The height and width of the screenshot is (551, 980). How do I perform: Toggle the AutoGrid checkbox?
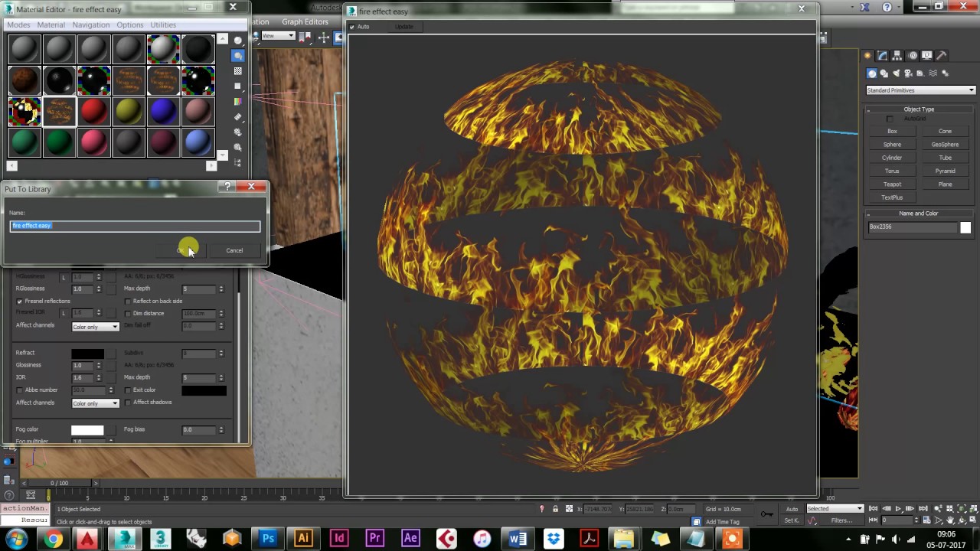point(890,119)
